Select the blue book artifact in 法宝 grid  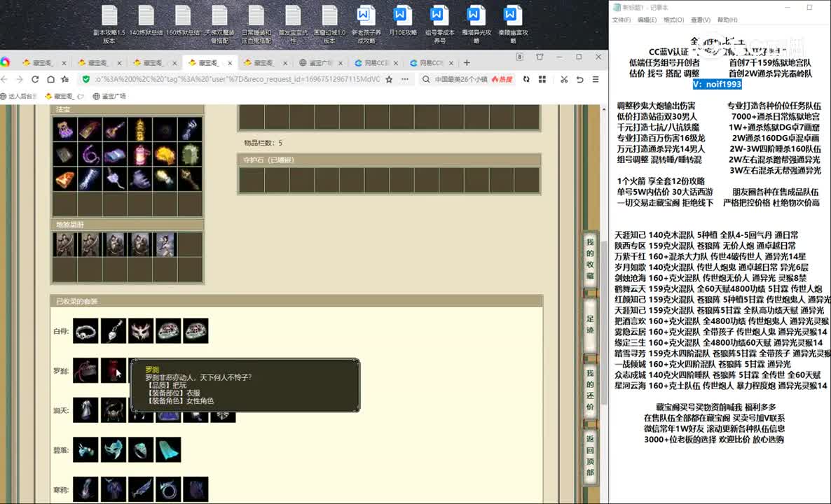coord(114,155)
